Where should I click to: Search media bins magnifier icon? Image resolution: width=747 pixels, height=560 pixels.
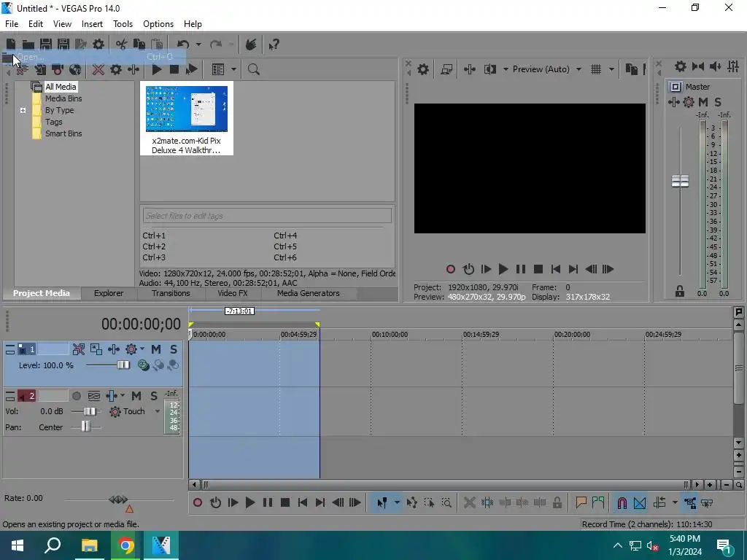click(253, 69)
